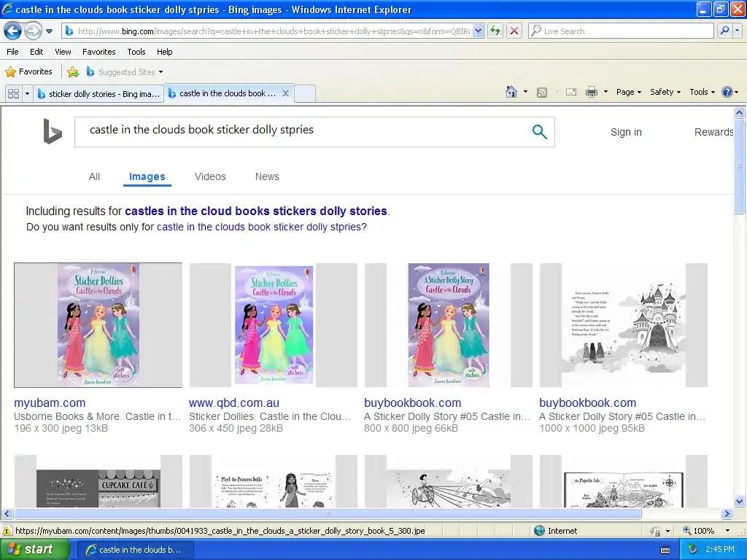Click the Add to Favorites Bar icon

click(73, 72)
